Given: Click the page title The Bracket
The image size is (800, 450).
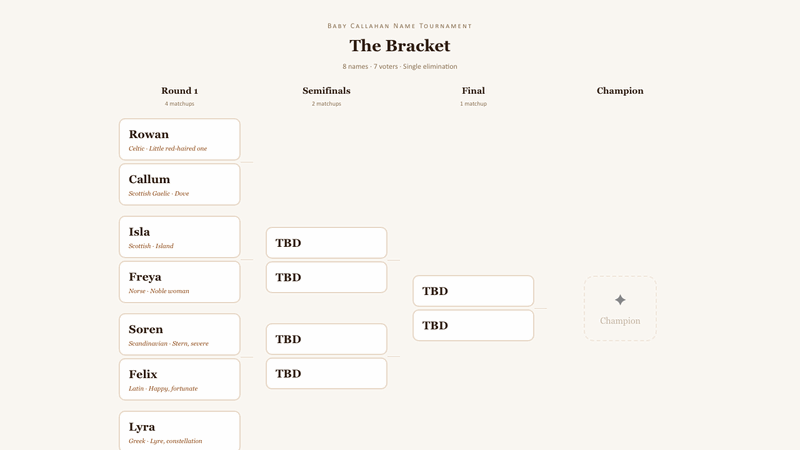Looking at the screenshot, I should pos(400,46).
